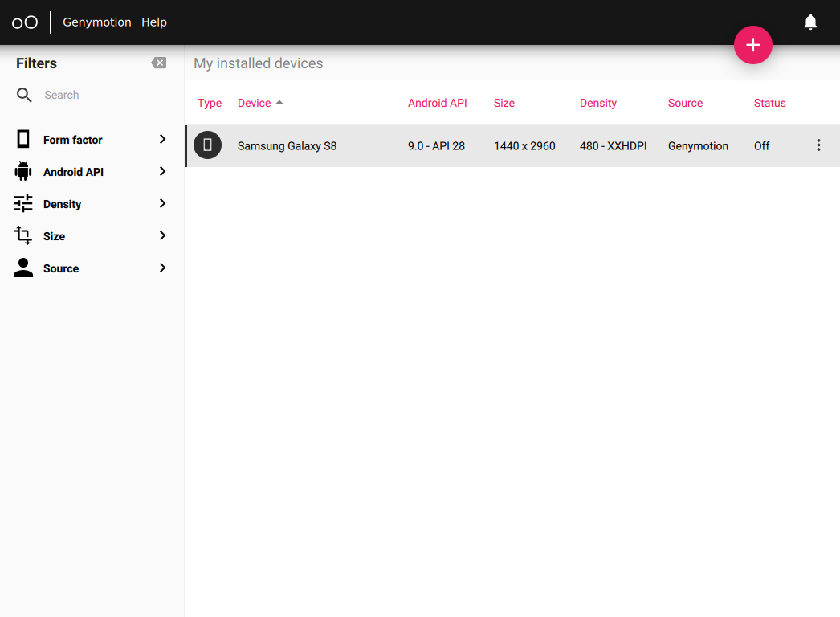Click the 'Form factor' filter label

pos(73,140)
